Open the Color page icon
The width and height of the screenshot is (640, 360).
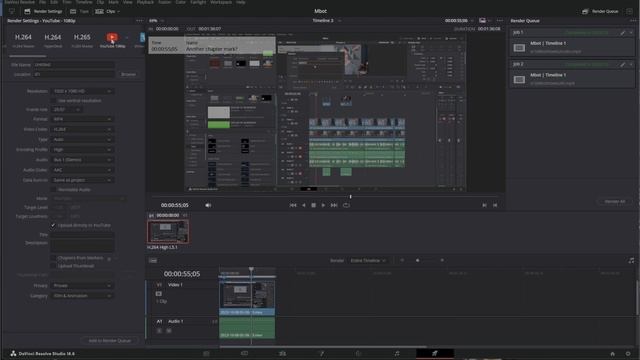pos(359,353)
